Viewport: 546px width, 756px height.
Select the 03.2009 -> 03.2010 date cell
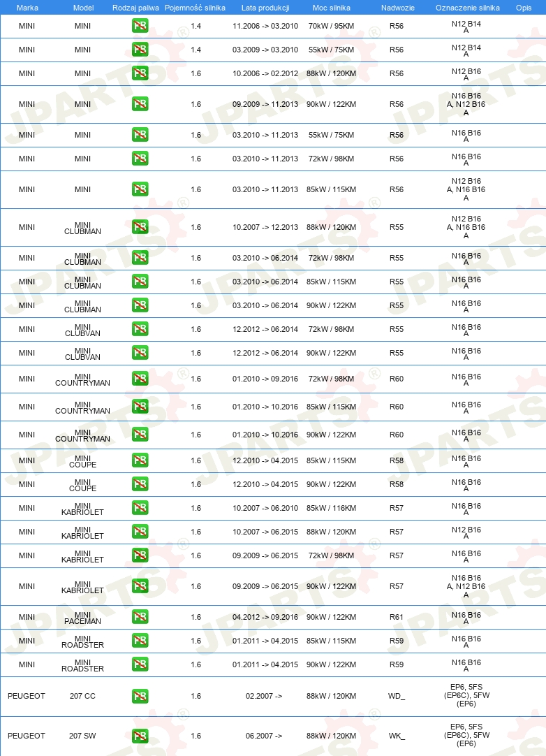pos(265,50)
